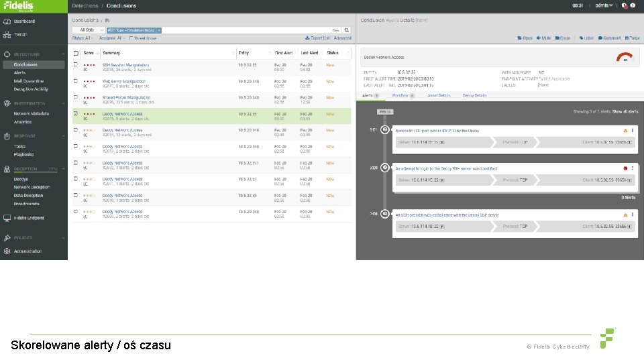This screenshot has width=644, height=362.
Task: Click the timeline node for the SSH session established alert
Action: coord(385,214)
